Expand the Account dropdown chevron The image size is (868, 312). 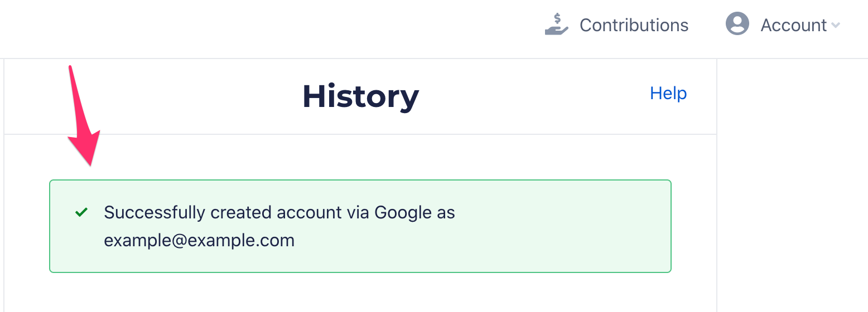pyautogui.click(x=835, y=25)
